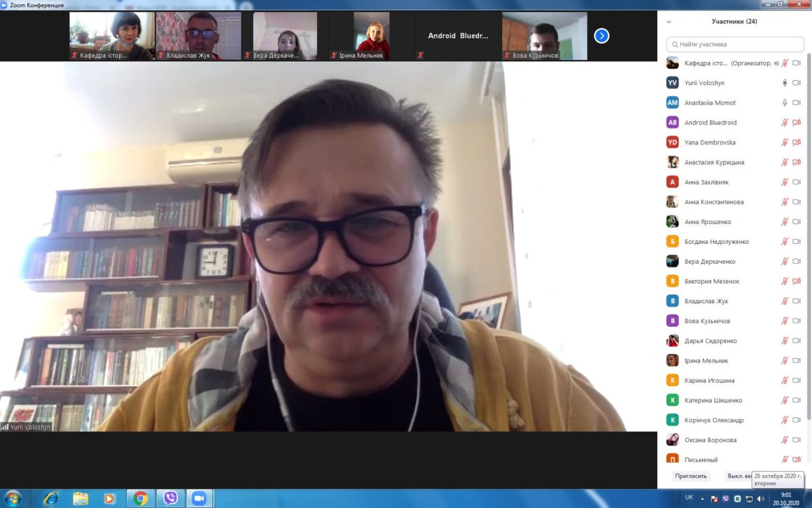The width and height of the screenshot is (812, 508).
Task: Click the Пригласить button
Action: [691, 476]
